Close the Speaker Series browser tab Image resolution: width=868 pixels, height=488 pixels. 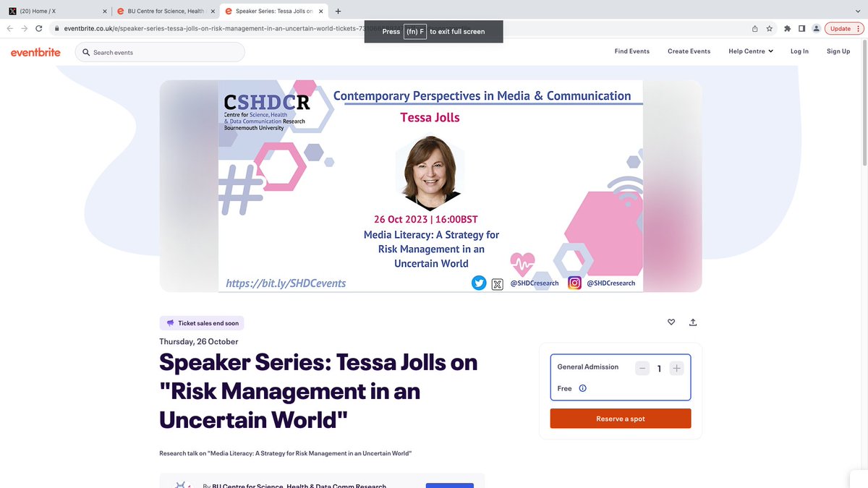pyautogui.click(x=321, y=11)
